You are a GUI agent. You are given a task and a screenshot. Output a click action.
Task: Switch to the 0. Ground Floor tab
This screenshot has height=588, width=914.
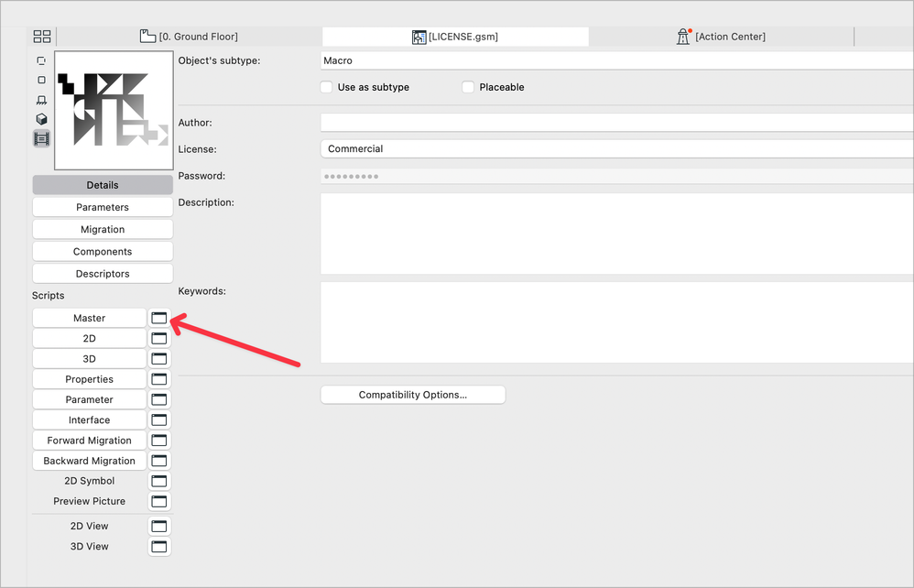click(x=189, y=37)
